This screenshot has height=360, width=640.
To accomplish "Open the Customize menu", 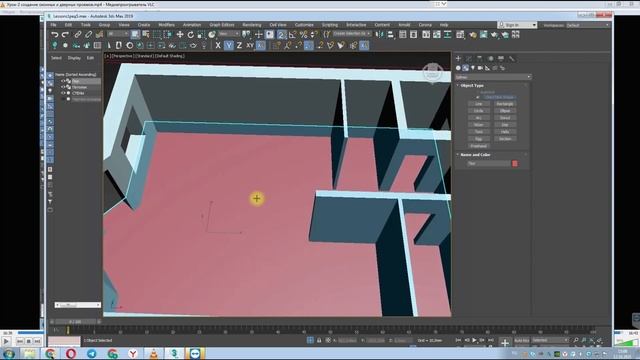I will pyautogui.click(x=304, y=25).
